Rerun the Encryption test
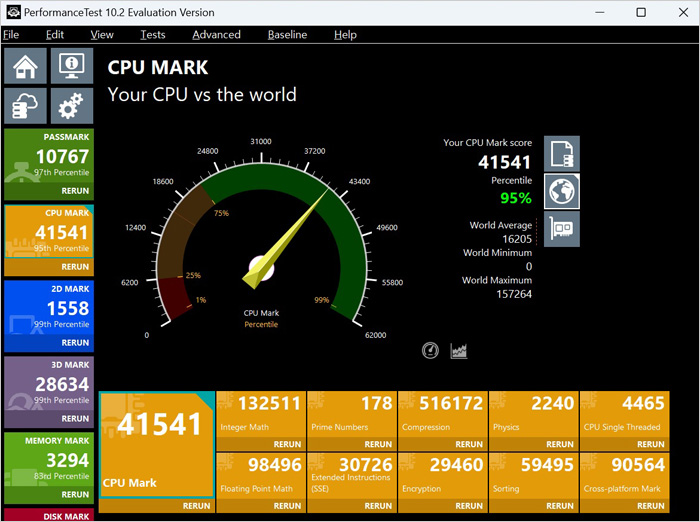Viewport: 700px width, 522px height. pyautogui.click(x=443, y=506)
